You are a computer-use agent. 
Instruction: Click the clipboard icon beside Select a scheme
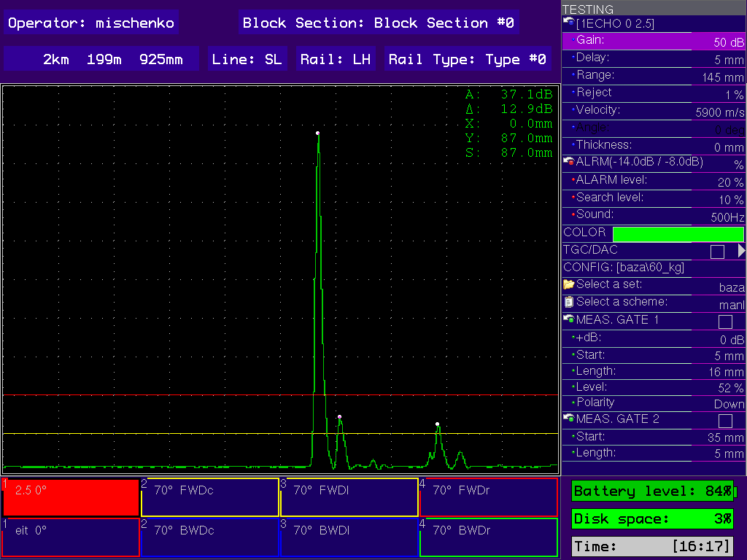click(x=569, y=302)
